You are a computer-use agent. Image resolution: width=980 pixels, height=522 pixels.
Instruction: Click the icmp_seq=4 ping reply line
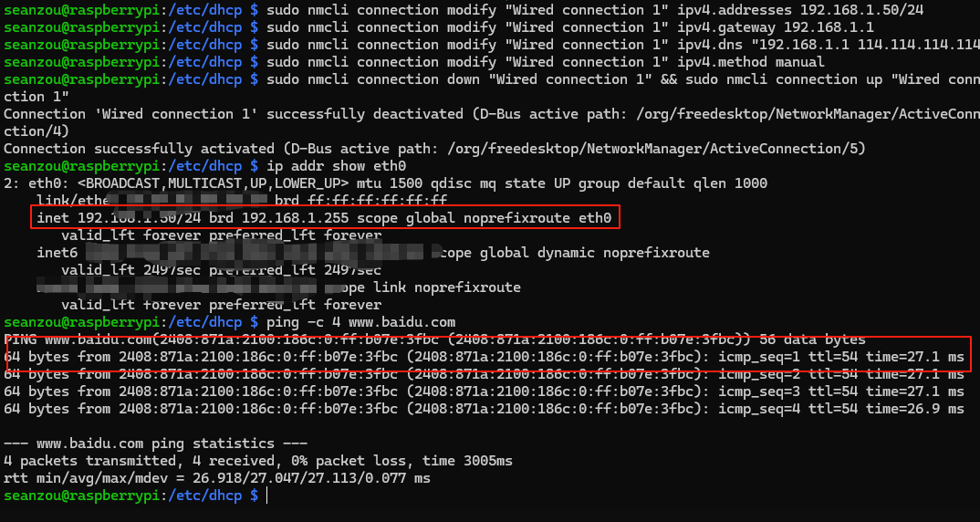pos(484,409)
